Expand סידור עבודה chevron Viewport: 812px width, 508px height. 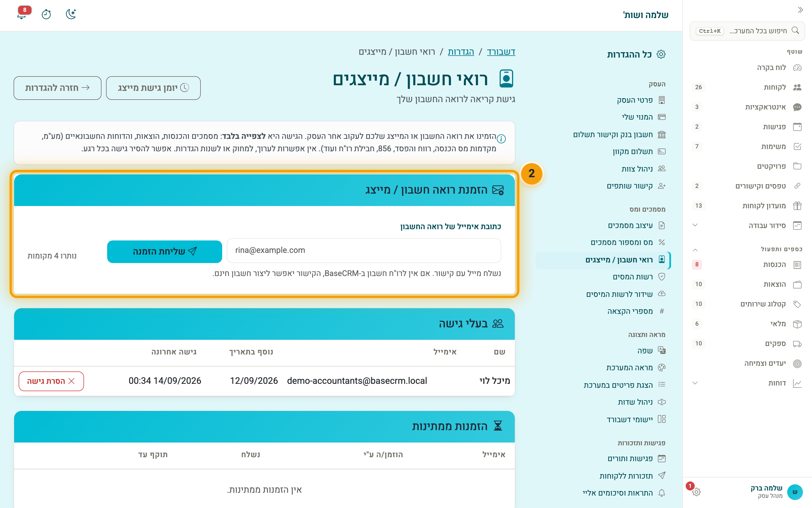click(x=695, y=225)
